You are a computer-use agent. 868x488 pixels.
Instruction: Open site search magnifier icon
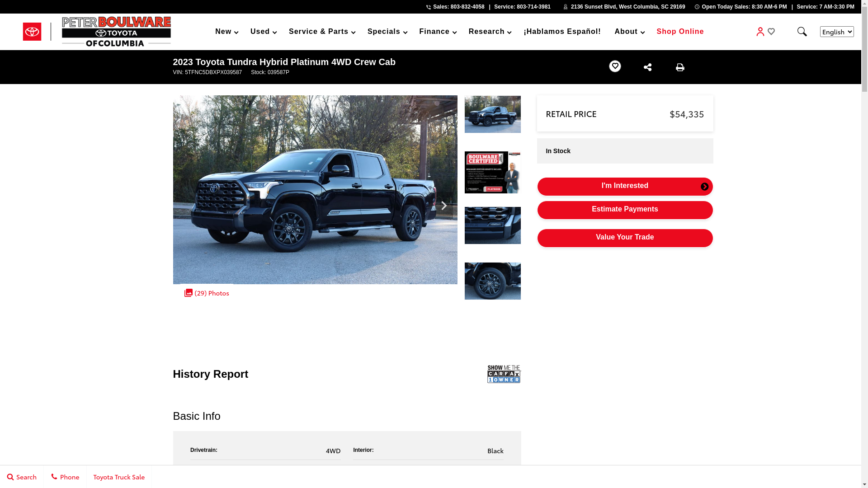(x=802, y=32)
